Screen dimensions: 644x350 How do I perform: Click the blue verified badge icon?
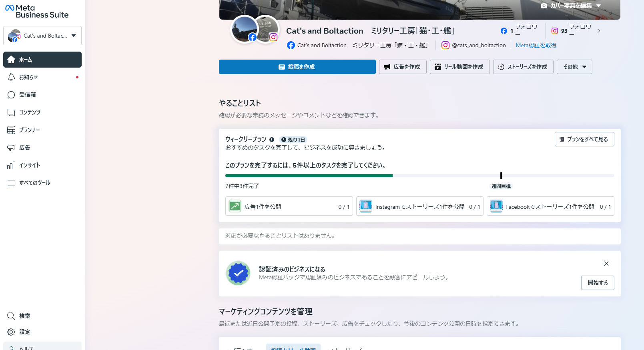(x=238, y=273)
